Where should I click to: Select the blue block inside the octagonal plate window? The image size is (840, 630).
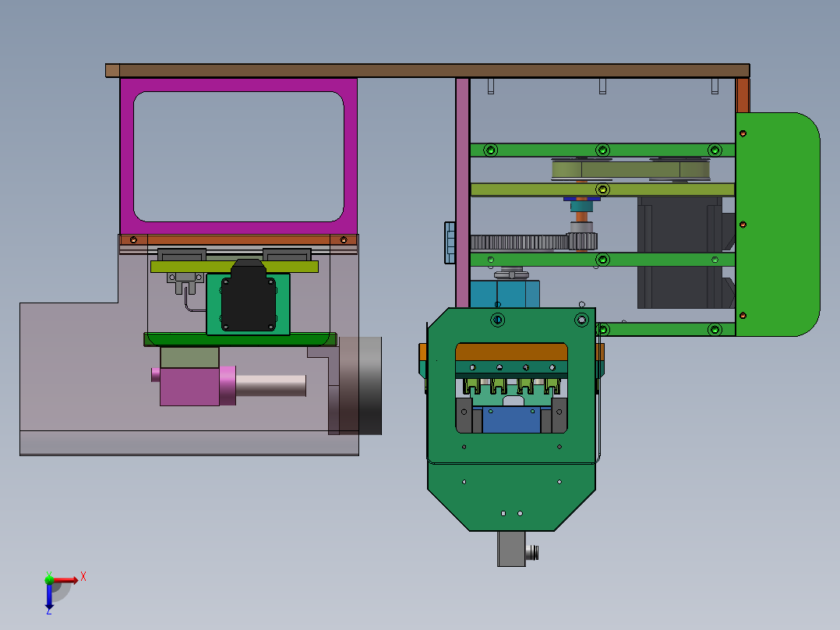512,419
